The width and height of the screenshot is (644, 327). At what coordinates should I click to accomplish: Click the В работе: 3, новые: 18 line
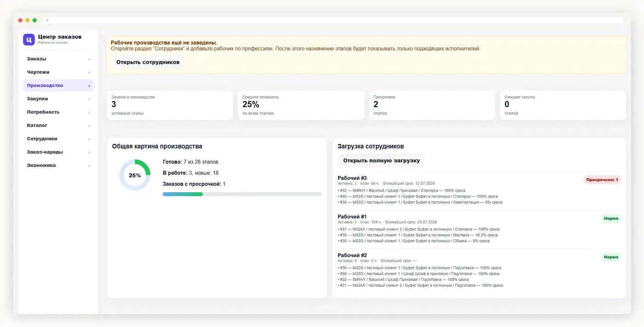pyautogui.click(x=190, y=173)
